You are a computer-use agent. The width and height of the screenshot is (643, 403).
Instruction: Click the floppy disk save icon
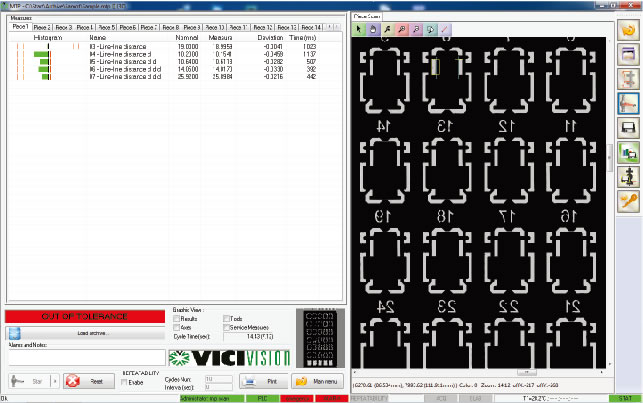coord(629,127)
